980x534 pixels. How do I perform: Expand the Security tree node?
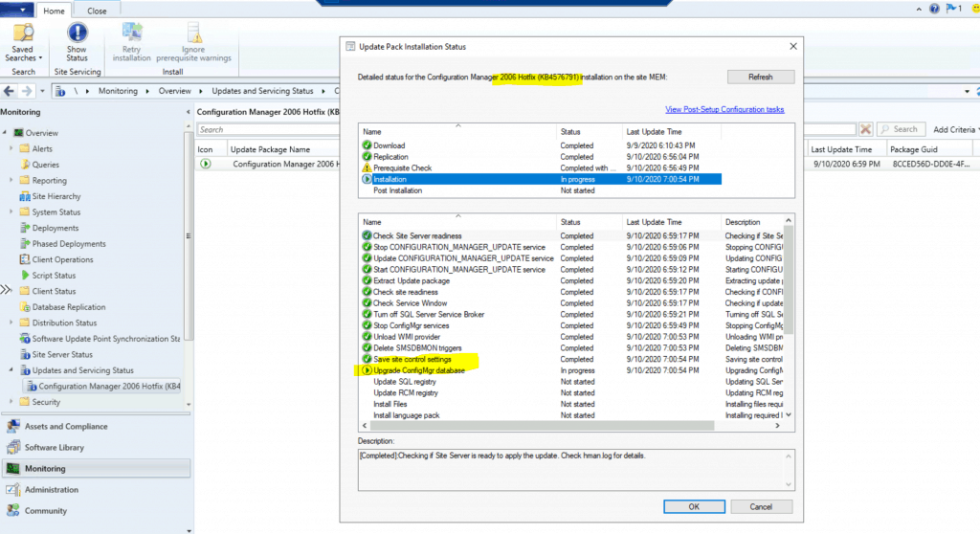[x=11, y=402]
